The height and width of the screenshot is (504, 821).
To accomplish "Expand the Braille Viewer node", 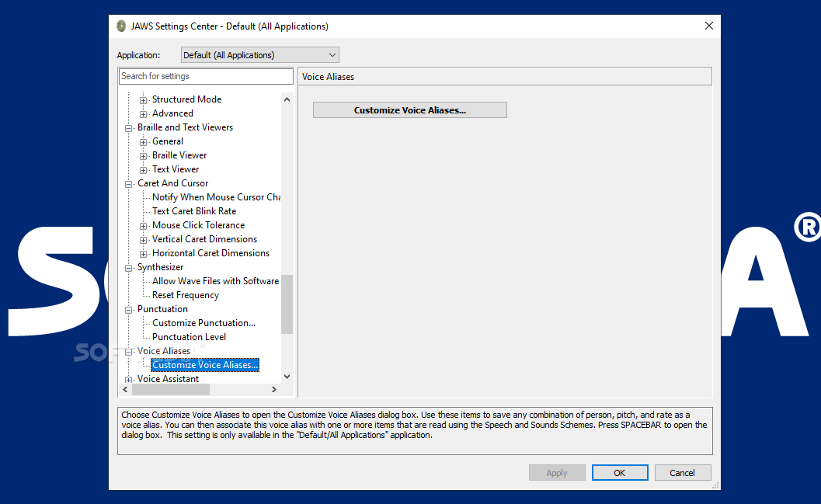I will [x=143, y=156].
